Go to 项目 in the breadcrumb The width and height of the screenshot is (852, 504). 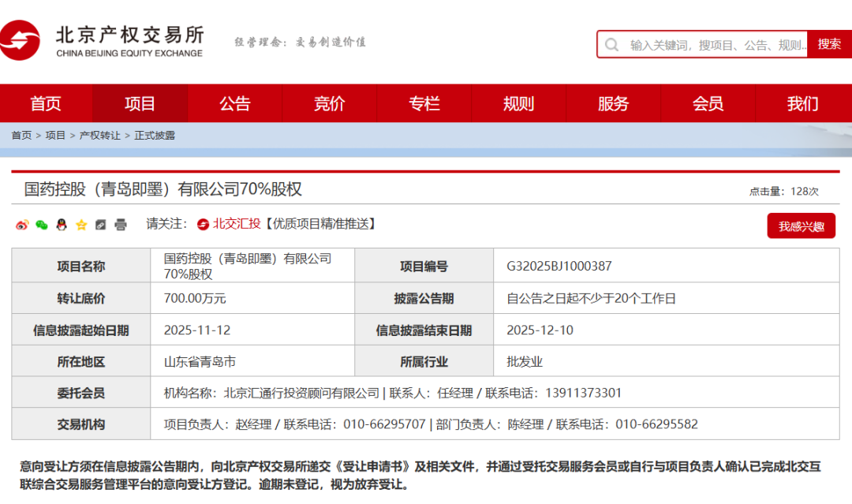[55, 135]
